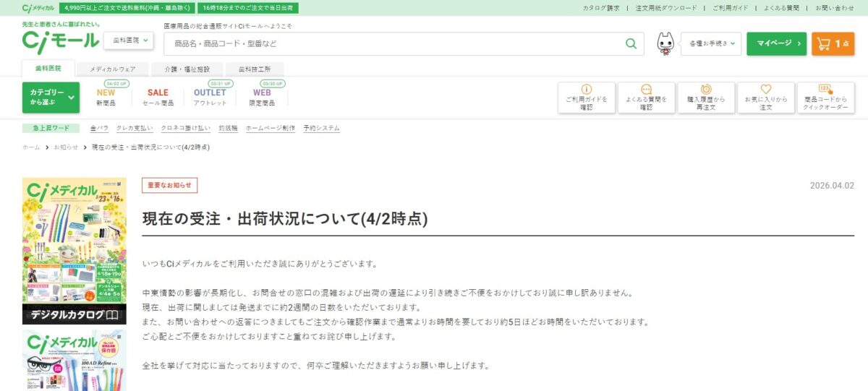Image resolution: width=868 pixels, height=391 pixels.
Task: Click trending word クロネコ掛け払い
Action: click(186, 128)
